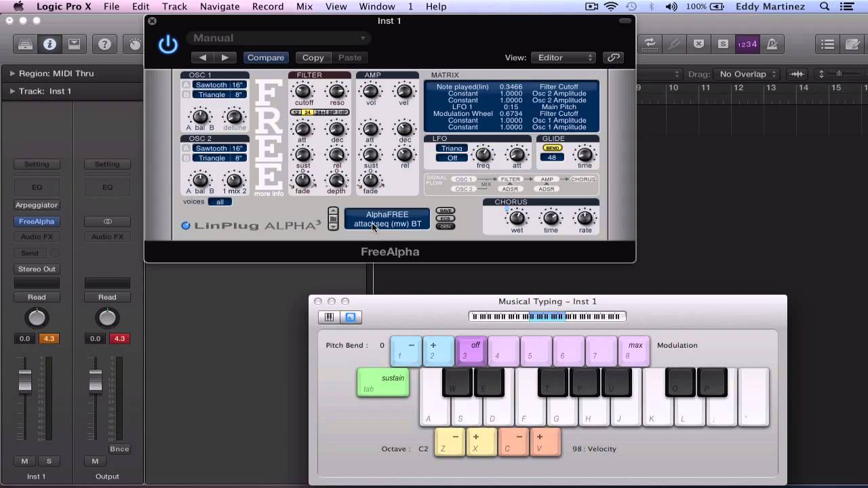868x488 pixels.
Task: Toggle Cycle mode icon in transport
Action: (x=650, y=44)
